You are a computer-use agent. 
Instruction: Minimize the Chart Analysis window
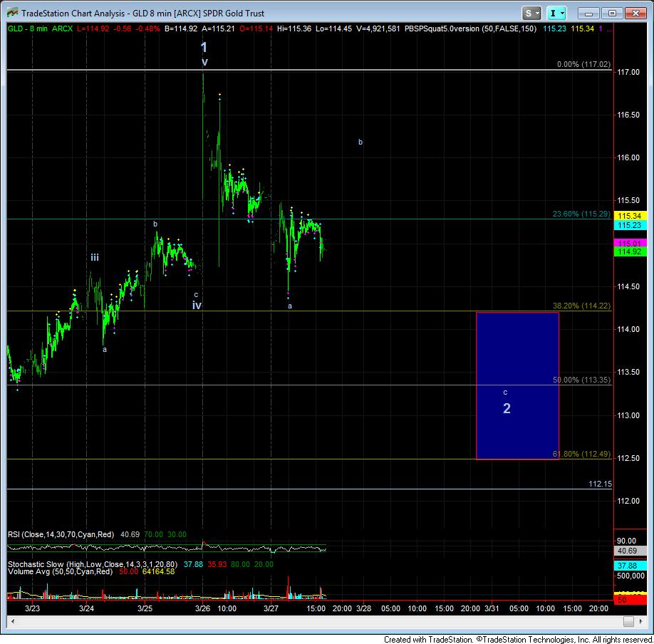[x=588, y=14]
